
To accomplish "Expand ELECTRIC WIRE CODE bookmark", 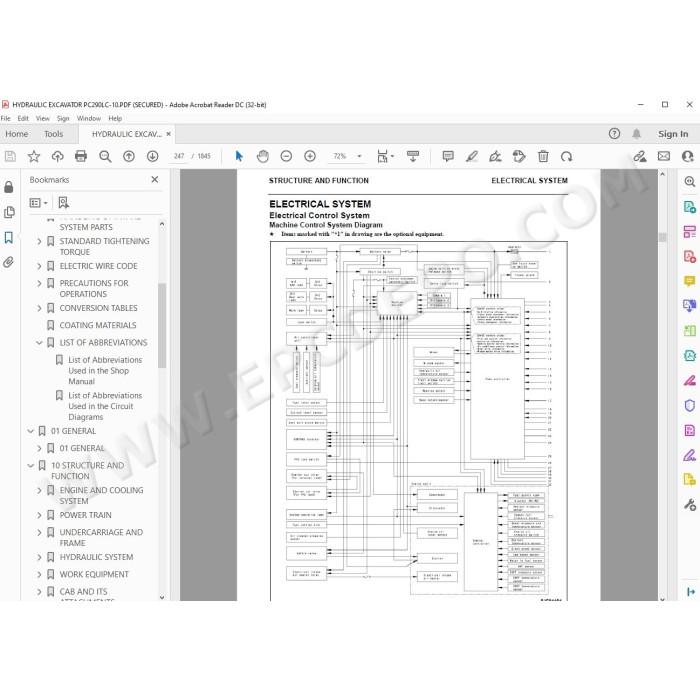I will point(39,266).
